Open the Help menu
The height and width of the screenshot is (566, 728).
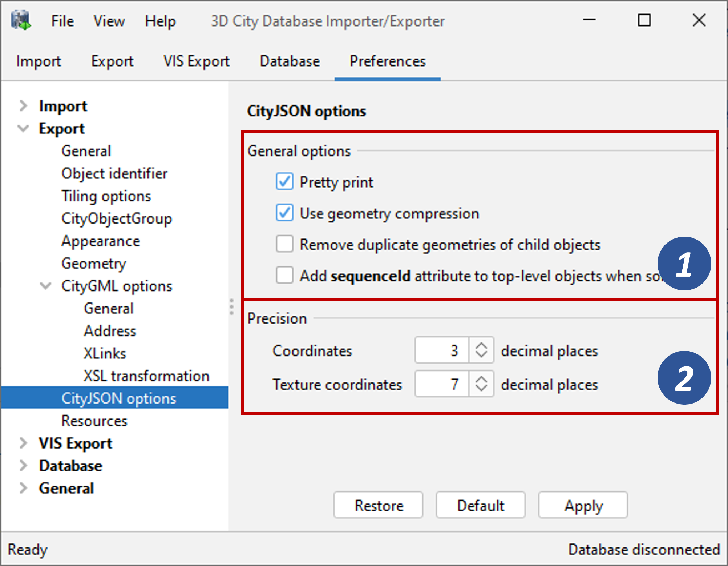[160, 21]
